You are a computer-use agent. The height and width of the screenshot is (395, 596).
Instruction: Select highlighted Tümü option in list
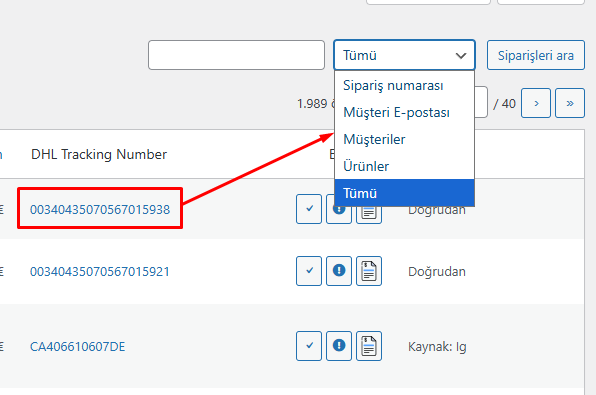[404, 193]
